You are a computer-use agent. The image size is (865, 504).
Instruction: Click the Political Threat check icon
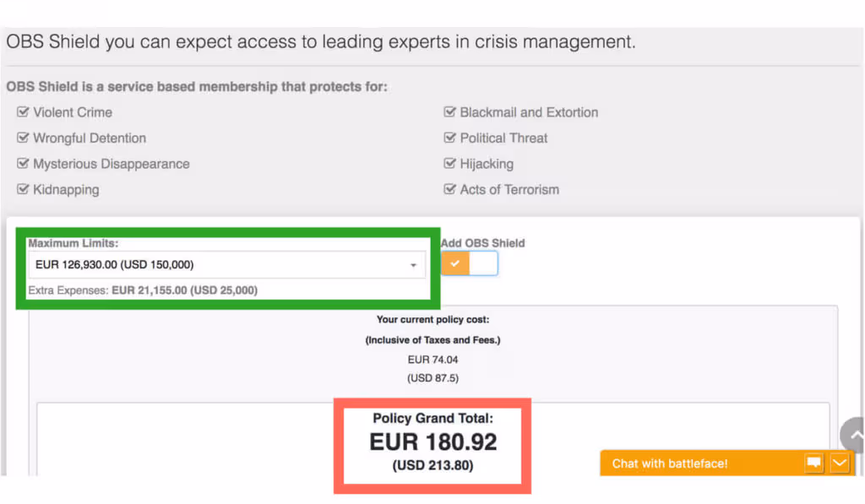[x=449, y=138]
